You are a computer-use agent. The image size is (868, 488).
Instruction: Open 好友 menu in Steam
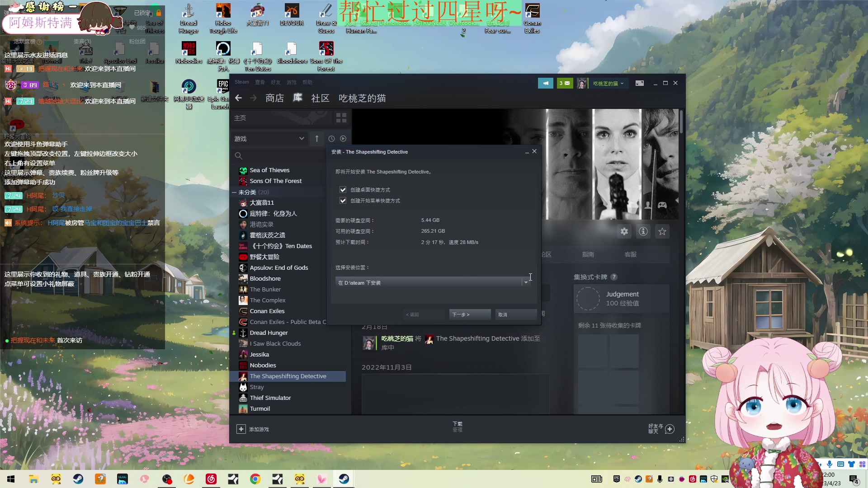click(276, 82)
